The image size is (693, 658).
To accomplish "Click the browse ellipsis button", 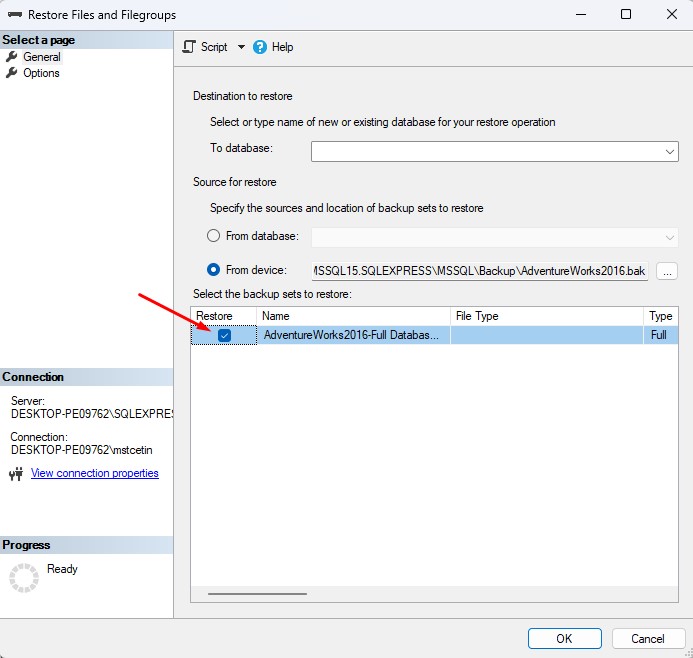I will pyautogui.click(x=667, y=270).
